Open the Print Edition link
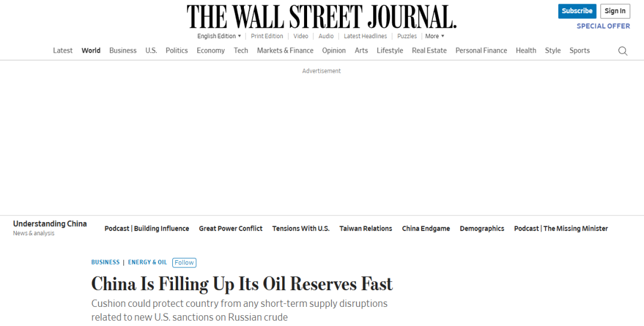 tap(267, 36)
